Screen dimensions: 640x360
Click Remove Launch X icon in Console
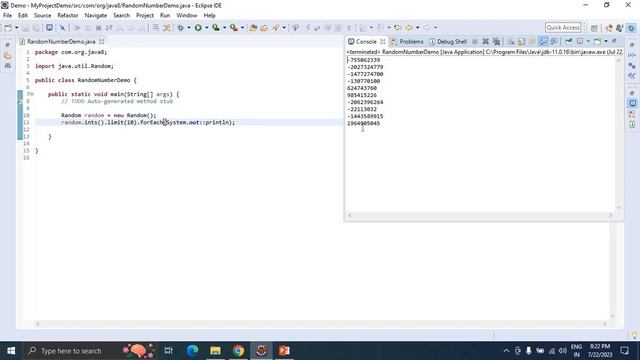pyautogui.click(x=485, y=41)
